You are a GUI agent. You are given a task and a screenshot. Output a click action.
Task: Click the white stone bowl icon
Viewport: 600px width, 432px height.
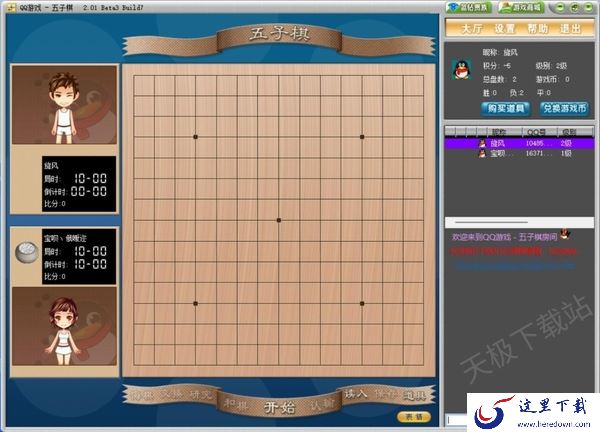click(x=26, y=252)
